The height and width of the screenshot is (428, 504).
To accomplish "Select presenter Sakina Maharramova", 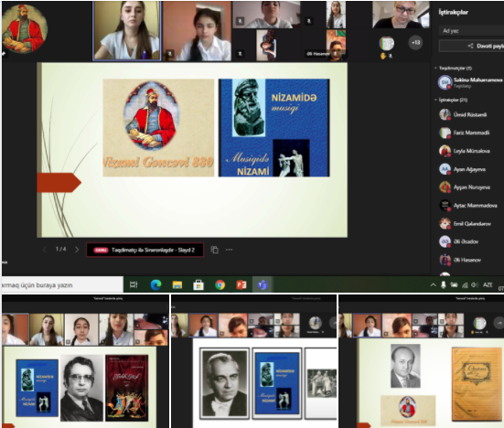I will (x=470, y=82).
